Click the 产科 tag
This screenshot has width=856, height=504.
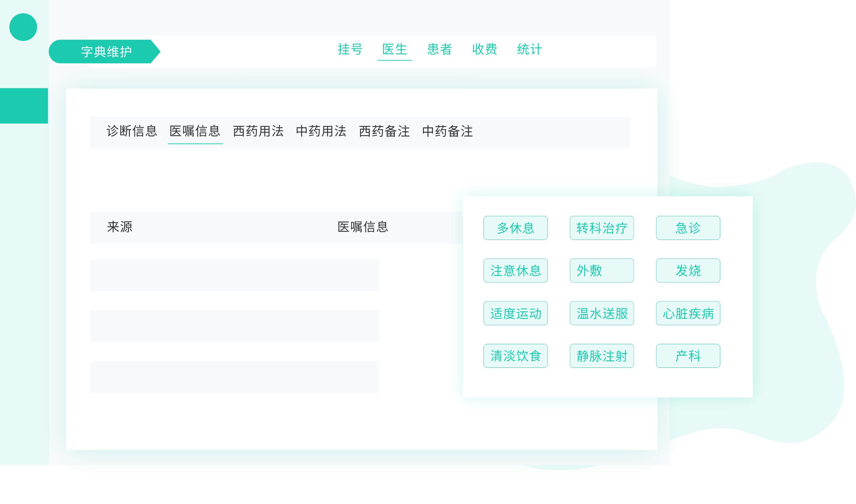tap(688, 356)
